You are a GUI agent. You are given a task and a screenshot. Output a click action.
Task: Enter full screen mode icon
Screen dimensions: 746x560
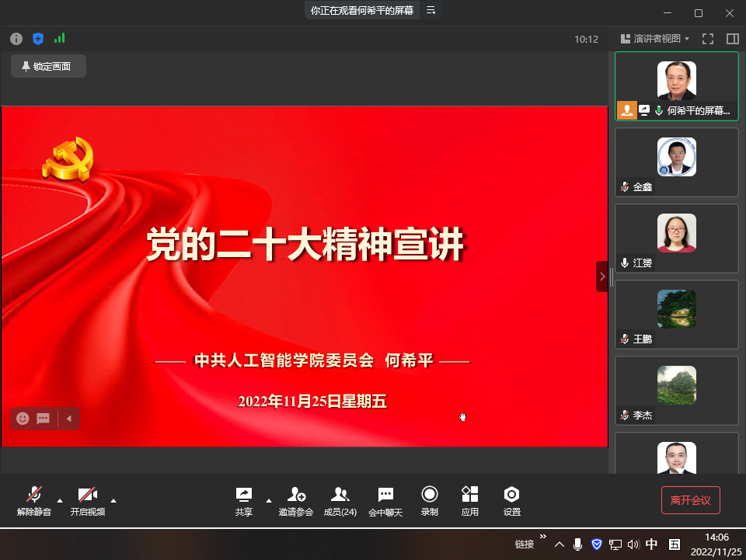pos(708,39)
